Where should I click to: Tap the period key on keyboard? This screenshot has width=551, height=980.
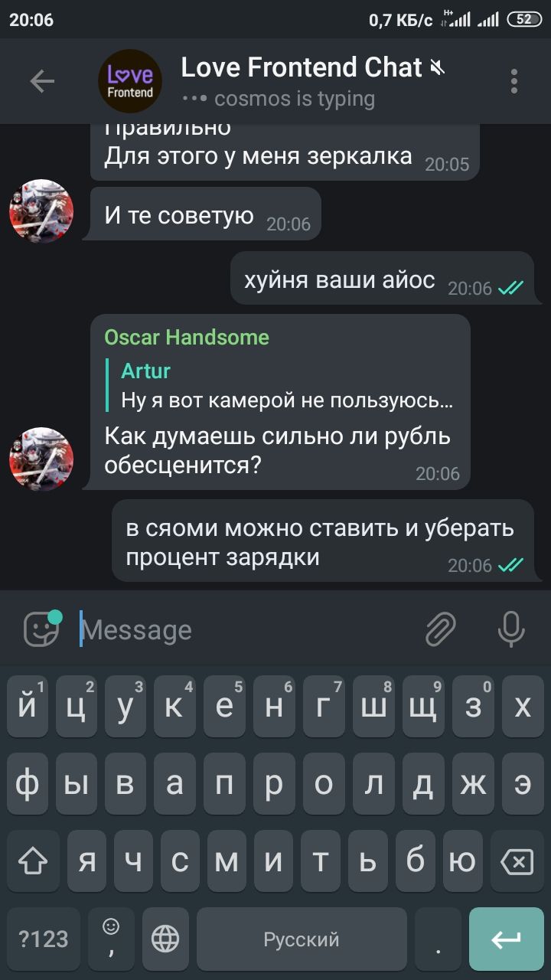point(438,939)
